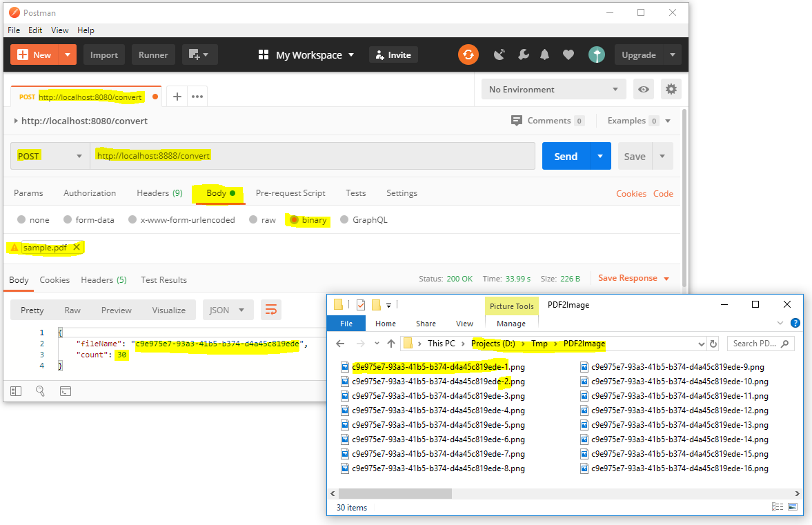Open the Help menu in Postman

coord(86,30)
